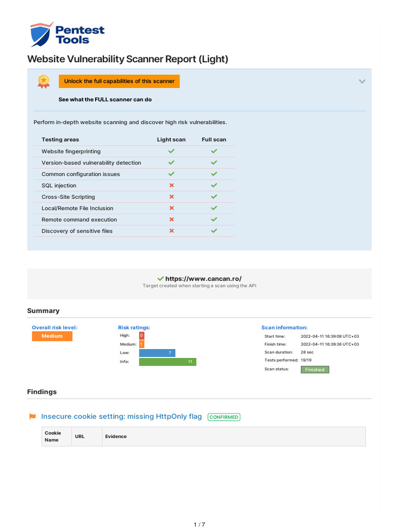This screenshot has height=532, width=399.
Task: Click Light scan checkmark for Website fingerprinting
Action: 171,151
